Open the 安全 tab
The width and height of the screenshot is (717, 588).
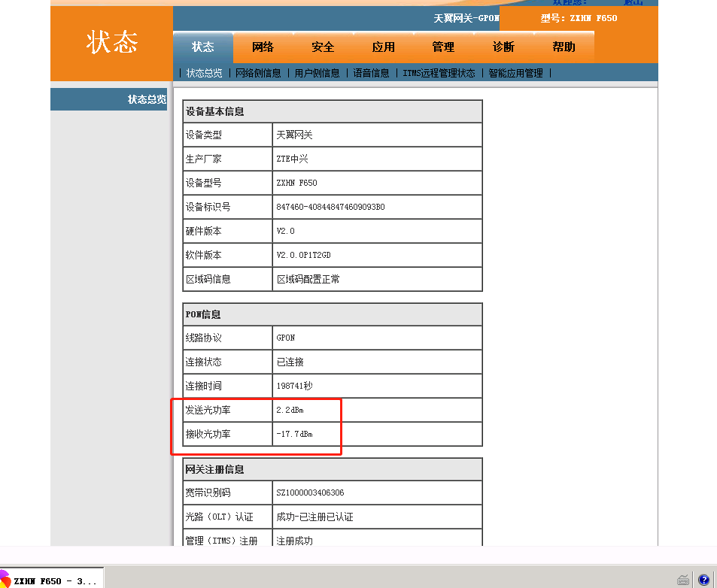[323, 47]
